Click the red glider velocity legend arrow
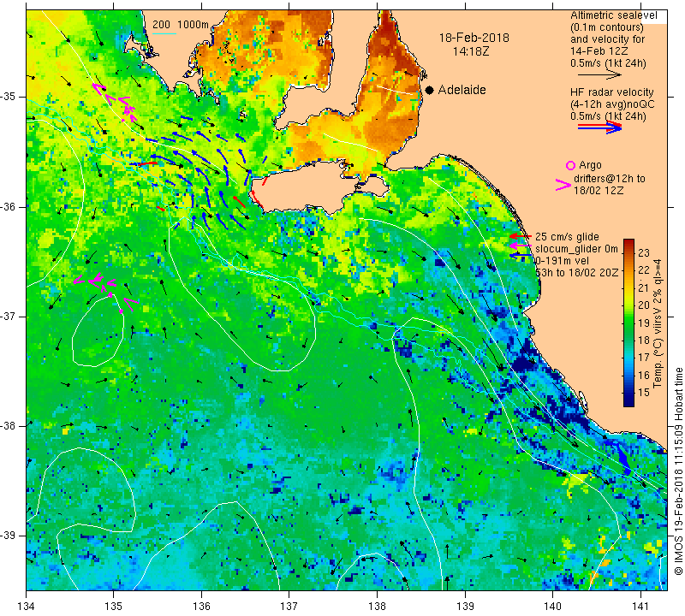685x616 pixels. coord(521,236)
